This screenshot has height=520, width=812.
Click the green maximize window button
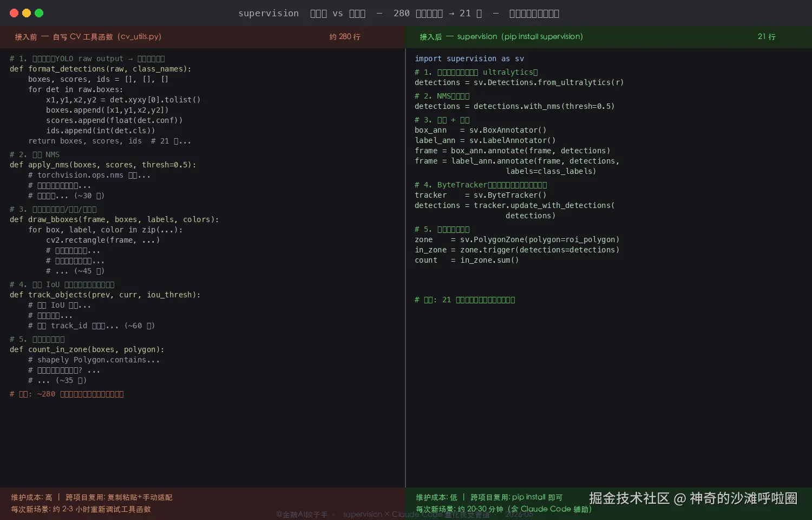coord(39,13)
